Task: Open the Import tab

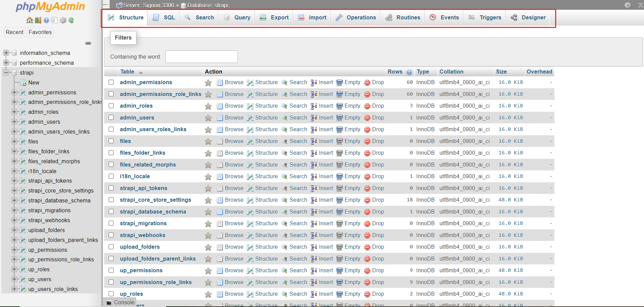Action: point(312,17)
